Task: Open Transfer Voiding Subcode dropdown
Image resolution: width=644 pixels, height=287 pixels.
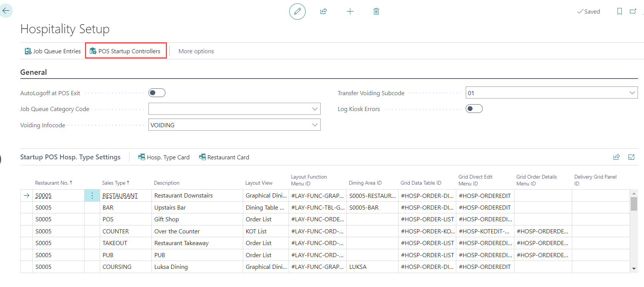Action: 632,93
